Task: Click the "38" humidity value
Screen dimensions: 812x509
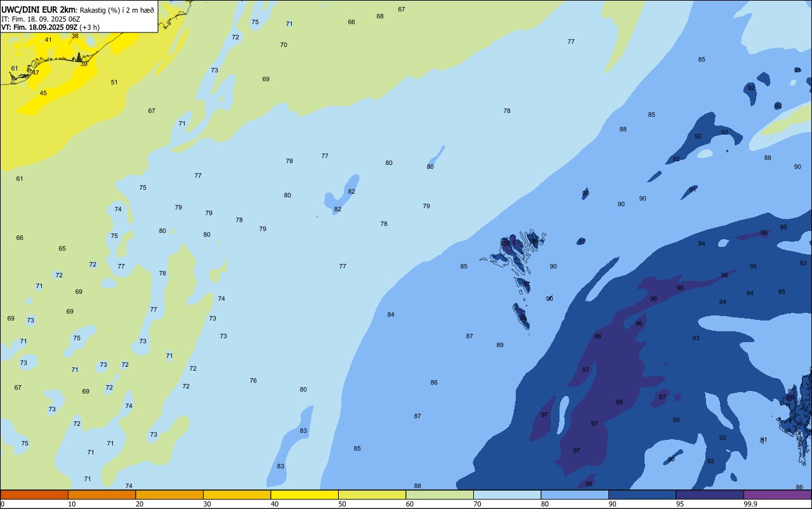Action: pyautogui.click(x=75, y=36)
